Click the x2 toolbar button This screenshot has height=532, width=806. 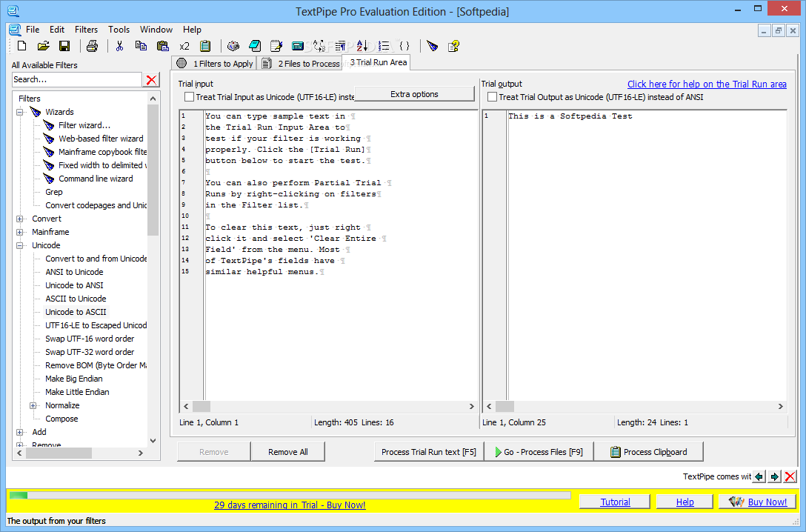point(184,46)
